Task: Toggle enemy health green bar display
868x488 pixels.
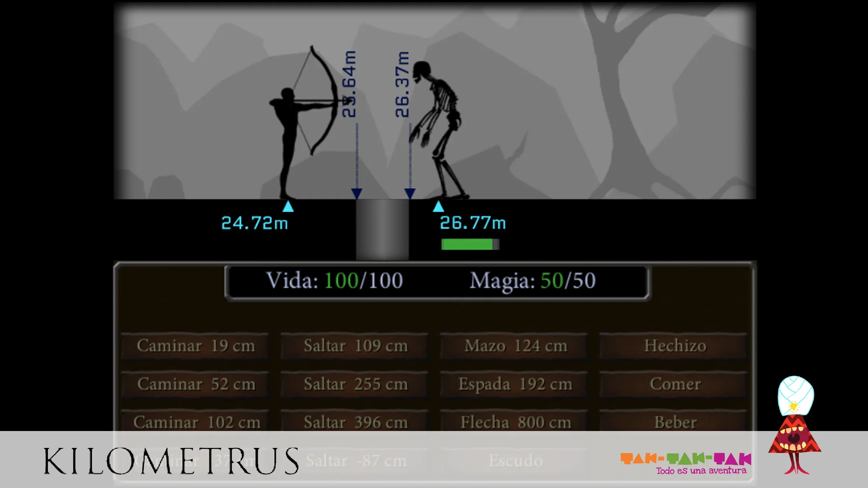Action: pos(472,244)
